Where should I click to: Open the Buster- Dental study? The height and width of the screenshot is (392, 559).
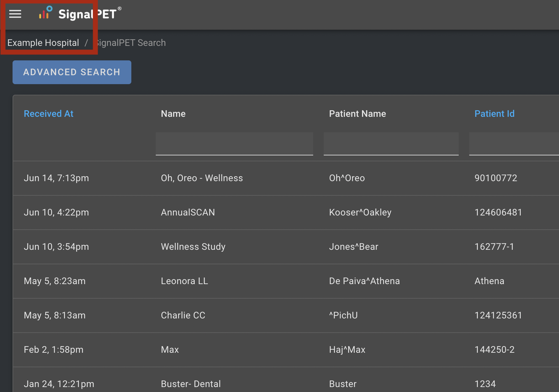[191, 384]
